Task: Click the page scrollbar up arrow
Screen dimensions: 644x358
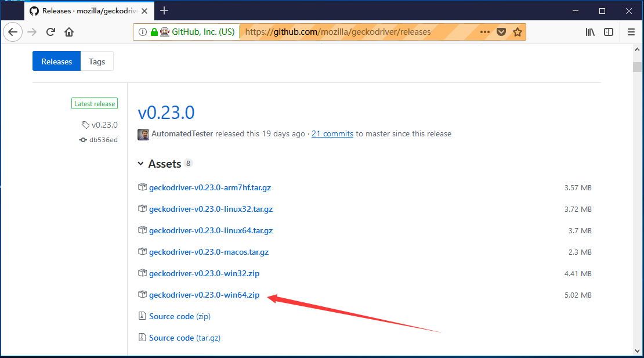Action: (637, 50)
